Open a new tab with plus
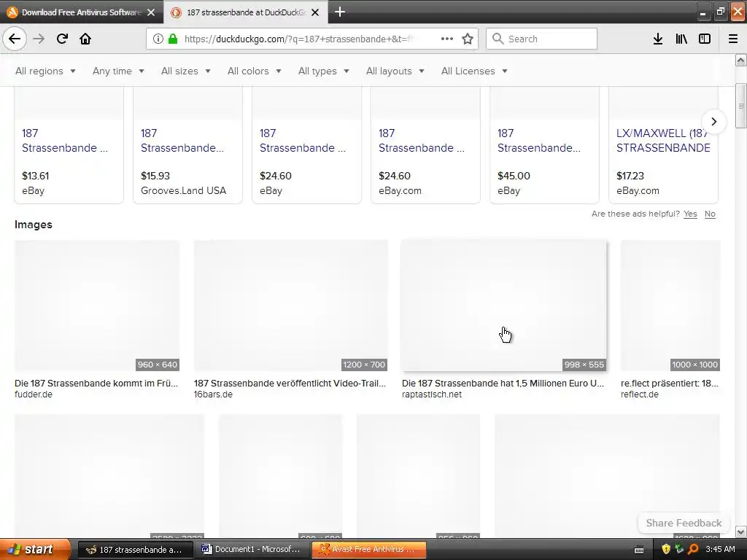 (x=340, y=12)
